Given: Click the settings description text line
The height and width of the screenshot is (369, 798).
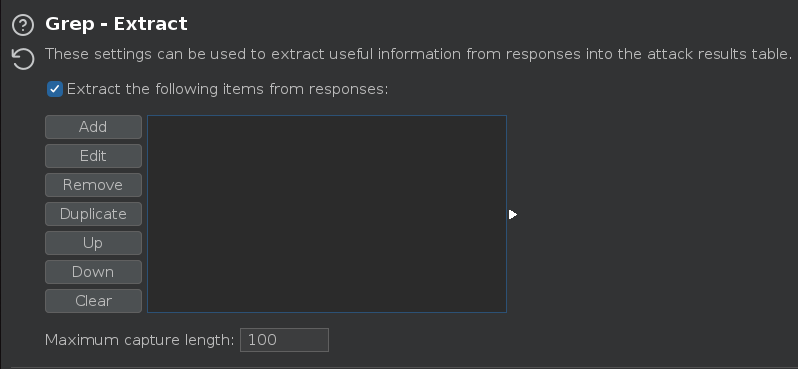Looking at the screenshot, I should (418, 54).
